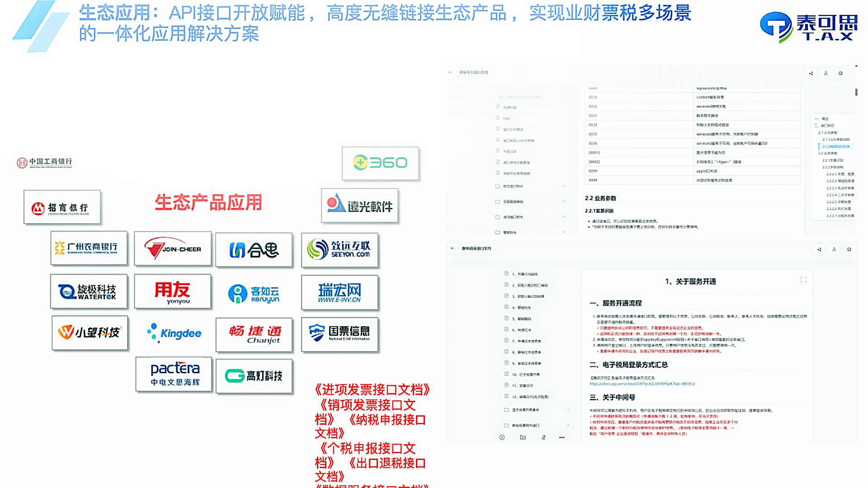Viewport: 868px width, 488px height.
Task: Expand the last folder chevron in the lower sidebar
Action: (568, 425)
